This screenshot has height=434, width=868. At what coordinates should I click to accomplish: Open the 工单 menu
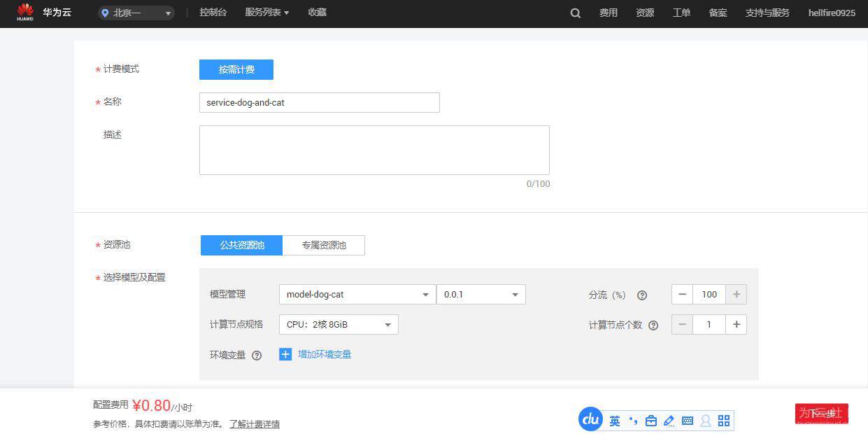click(x=681, y=13)
